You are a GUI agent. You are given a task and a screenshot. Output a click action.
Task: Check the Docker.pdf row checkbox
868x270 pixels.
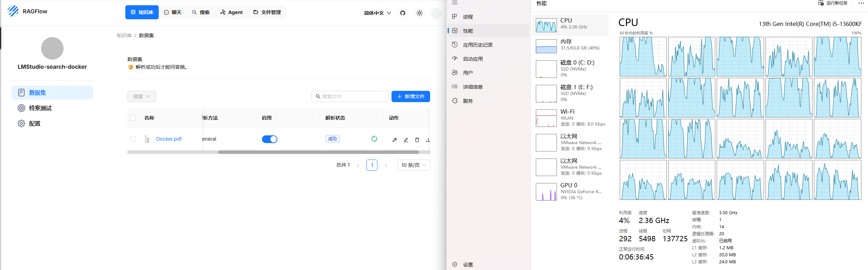coord(133,139)
